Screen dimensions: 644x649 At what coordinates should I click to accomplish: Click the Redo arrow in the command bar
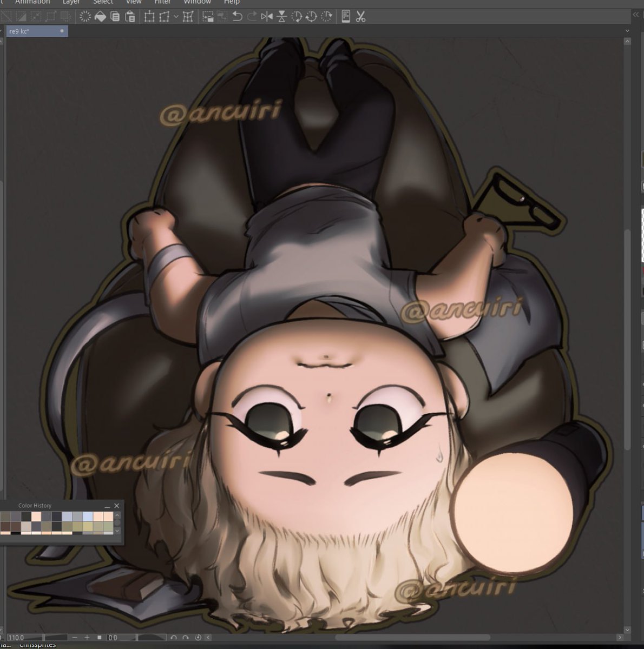tap(252, 16)
